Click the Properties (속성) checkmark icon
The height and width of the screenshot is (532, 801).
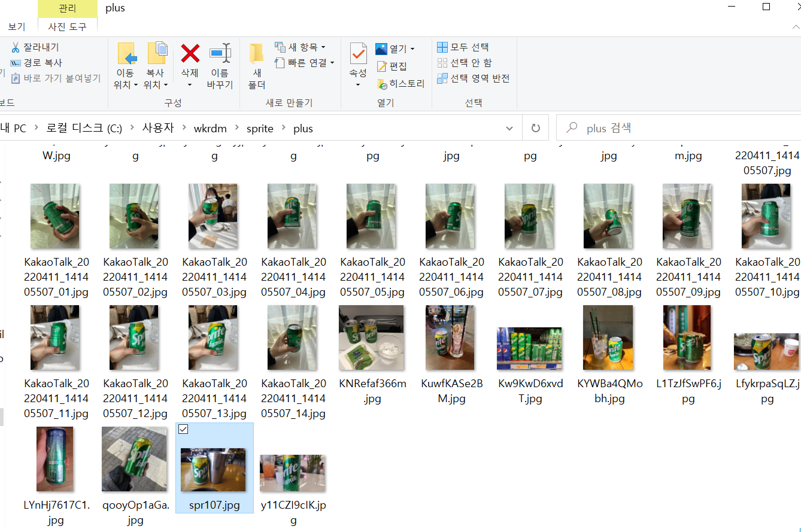click(358, 54)
